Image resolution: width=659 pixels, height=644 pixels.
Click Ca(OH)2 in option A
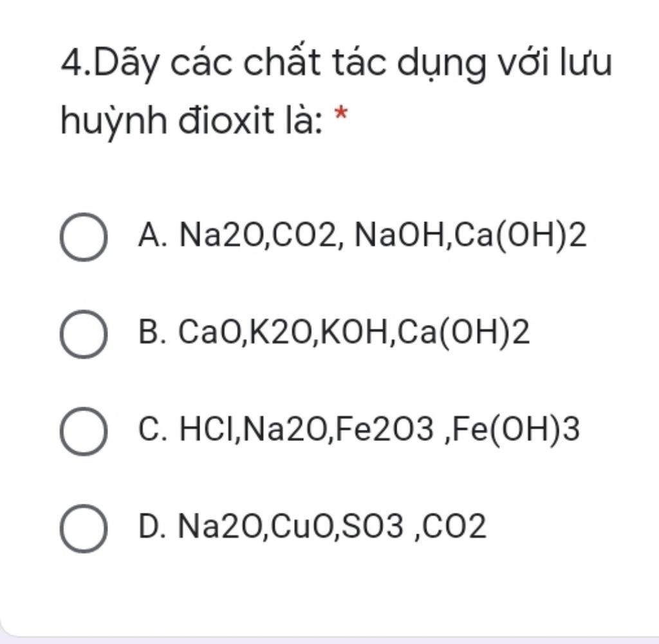(520, 235)
